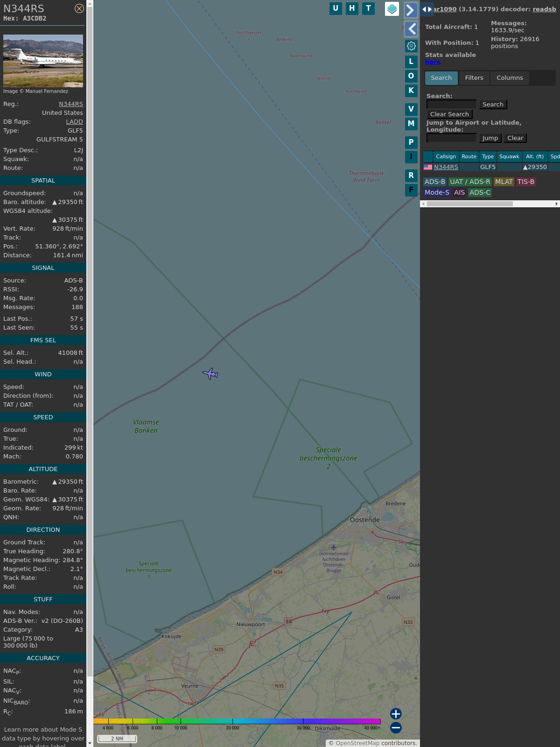Collapse sidebar with left chevron arrow
This screenshot has width=560, height=747.
[x=411, y=29]
